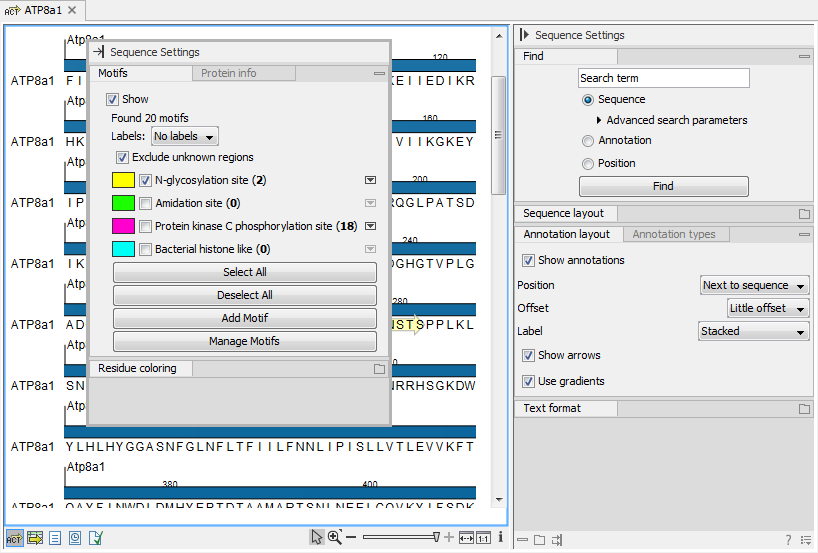Toggle Show annotations checkbox
Image resolution: width=818 pixels, height=553 pixels.
[528, 260]
